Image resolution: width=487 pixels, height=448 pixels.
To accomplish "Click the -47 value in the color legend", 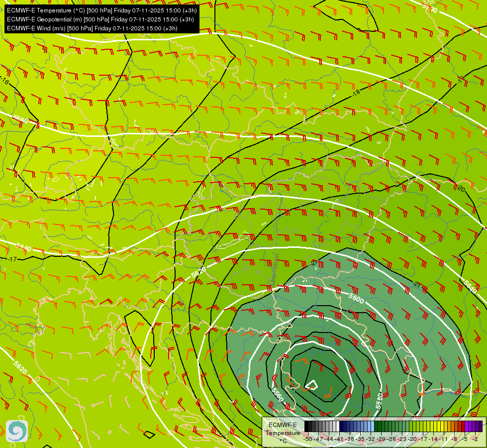I will tap(318, 439).
